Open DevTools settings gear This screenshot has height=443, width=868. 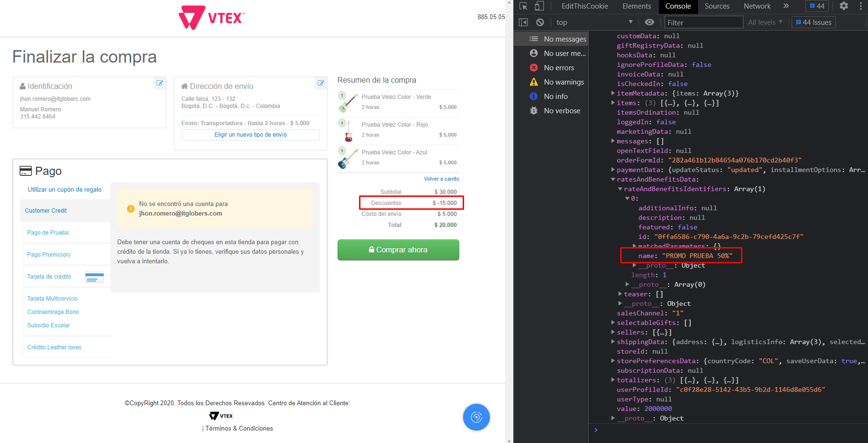click(x=844, y=6)
